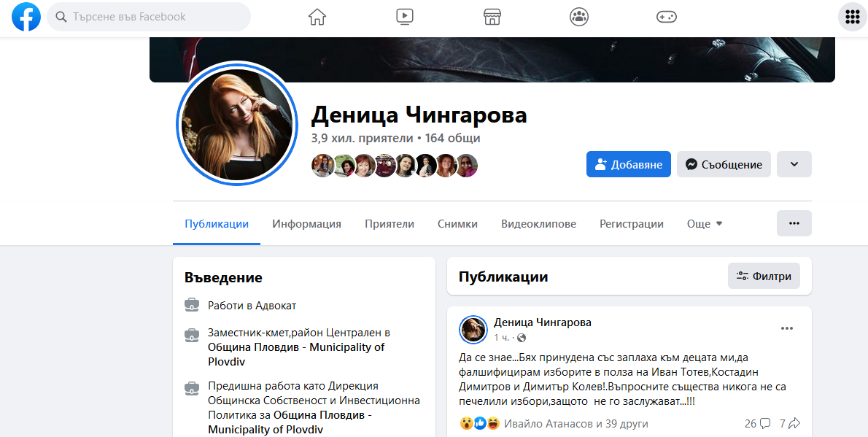This screenshot has height=437, width=868.
Task: Click the 3,9 хил. приятели link
Action: (362, 138)
